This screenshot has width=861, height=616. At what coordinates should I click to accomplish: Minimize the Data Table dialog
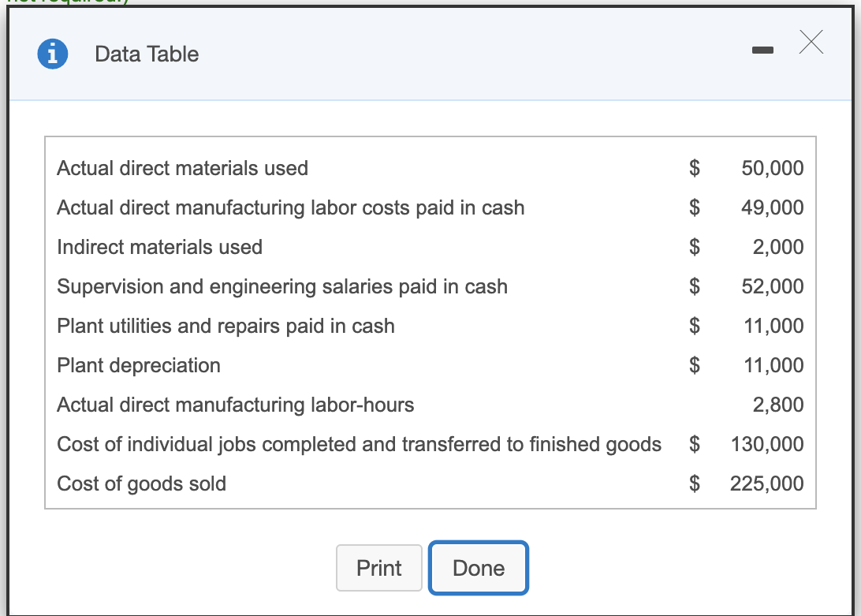click(762, 50)
